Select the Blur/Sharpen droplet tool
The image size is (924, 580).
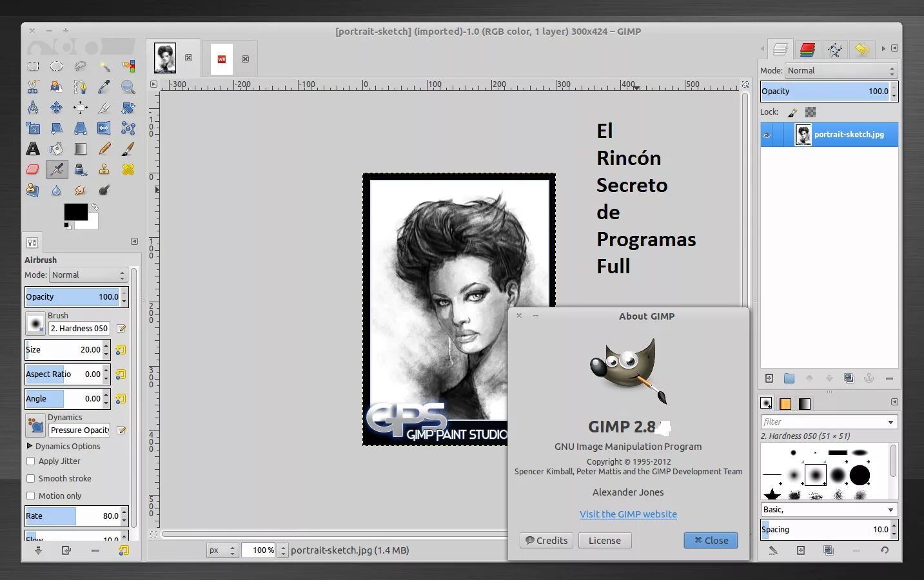point(57,190)
